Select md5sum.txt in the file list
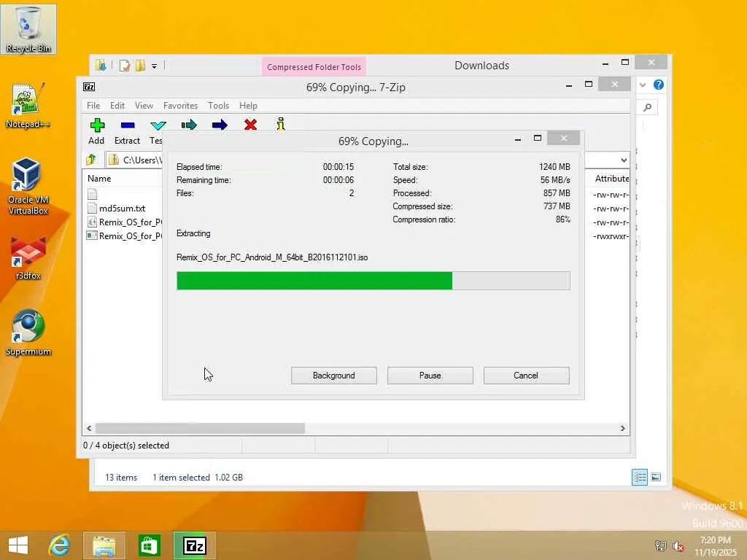747x560 pixels. pyautogui.click(x=122, y=208)
